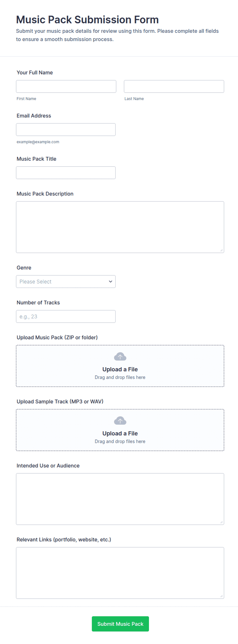The height and width of the screenshot is (644, 238).
Task: Click Upload a File text in Music Pack box
Action: click(120, 369)
